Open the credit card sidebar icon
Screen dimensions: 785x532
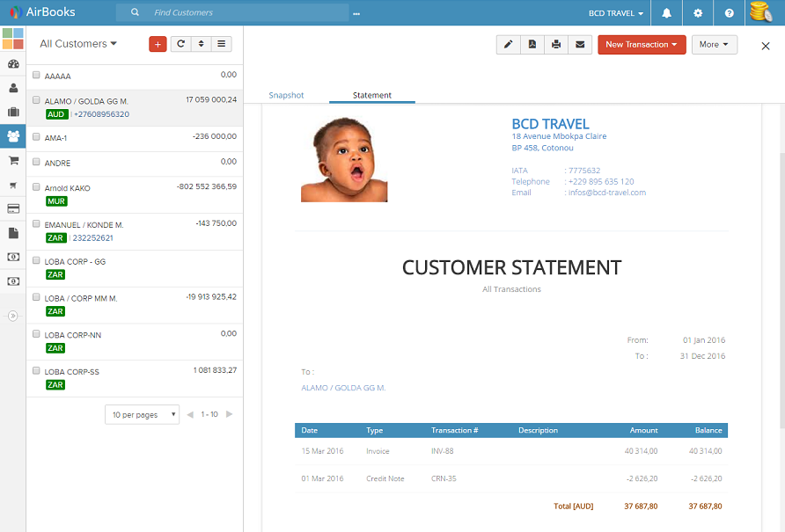pos(13,208)
